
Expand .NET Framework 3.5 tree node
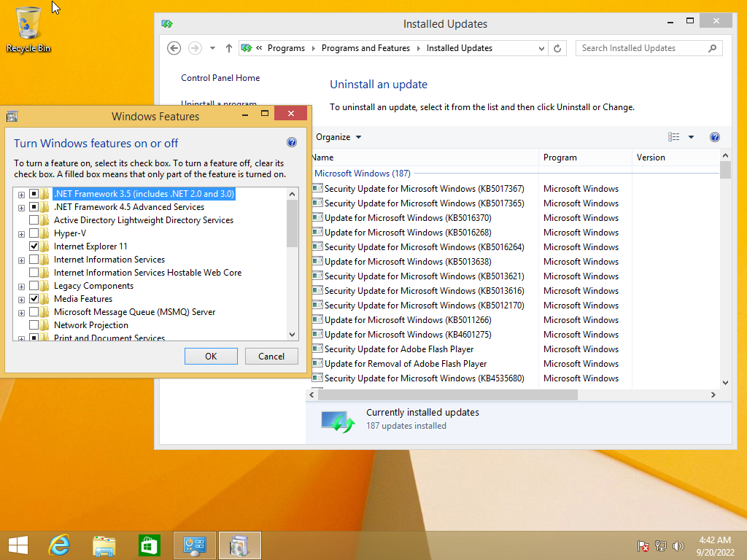pos(21,195)
